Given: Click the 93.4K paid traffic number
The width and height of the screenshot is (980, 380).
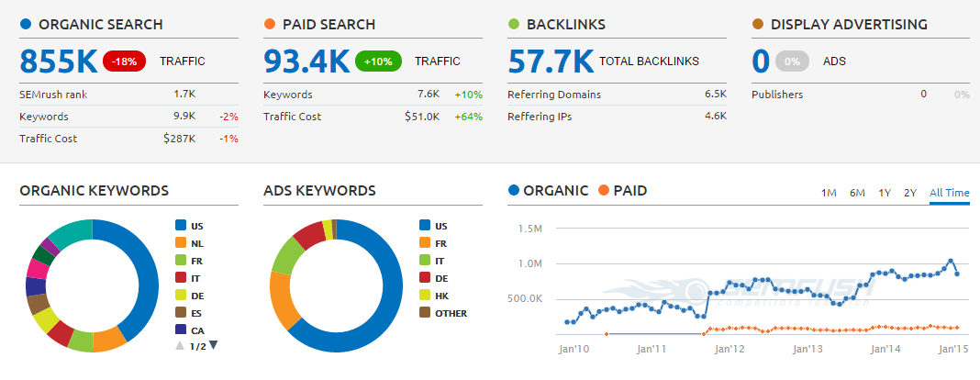Looking at the screenshot, I should click(306, 61).
